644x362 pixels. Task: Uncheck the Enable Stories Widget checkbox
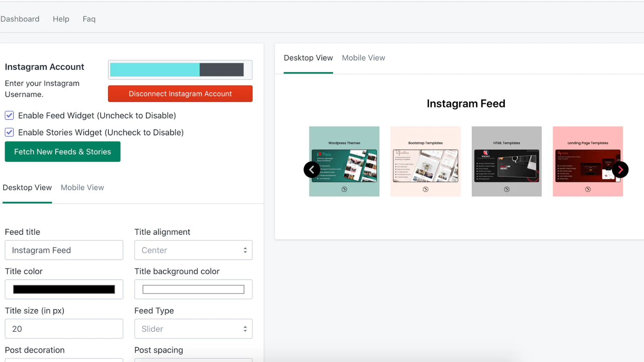pos(9,132)
